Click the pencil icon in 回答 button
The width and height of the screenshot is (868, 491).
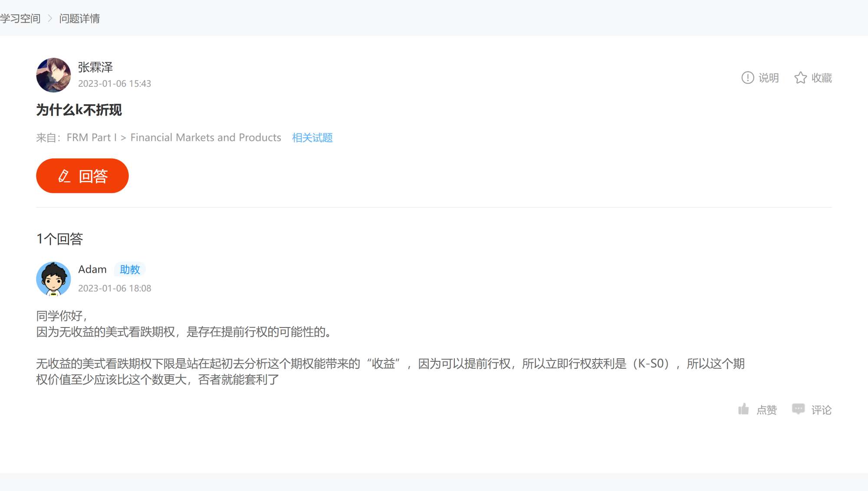click(64, 176)
